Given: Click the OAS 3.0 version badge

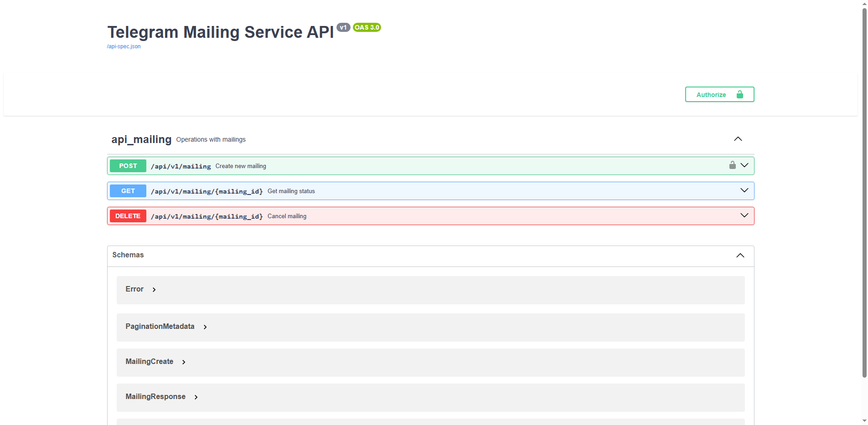Looking at the screenshot, I should (367, 27).
